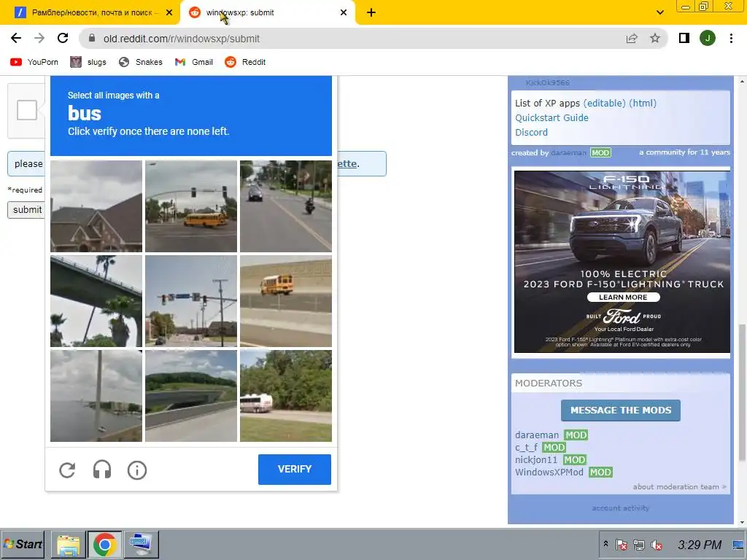Get an audio captcha challenge

coord(102,470)
